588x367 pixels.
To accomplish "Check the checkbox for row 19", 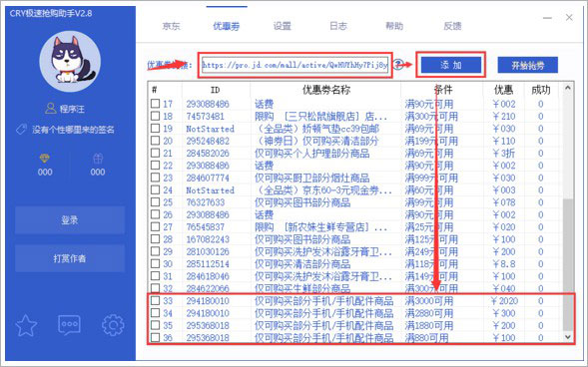I will tap(156, 128).
